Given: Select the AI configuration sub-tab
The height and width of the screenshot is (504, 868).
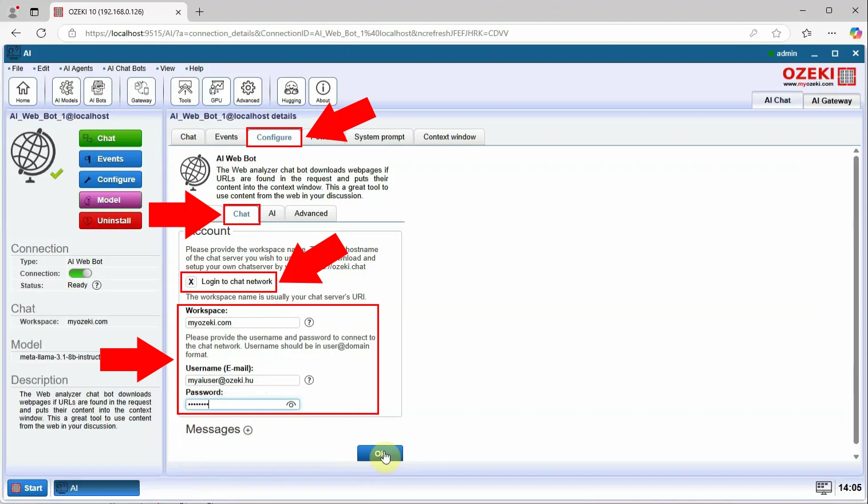Looking at the screenshot, I should point(272,213).
